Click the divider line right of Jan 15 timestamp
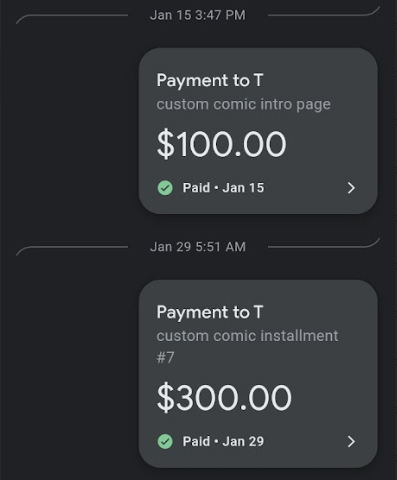The width and height of the screenshot is (397, 480). pos(324,13)
